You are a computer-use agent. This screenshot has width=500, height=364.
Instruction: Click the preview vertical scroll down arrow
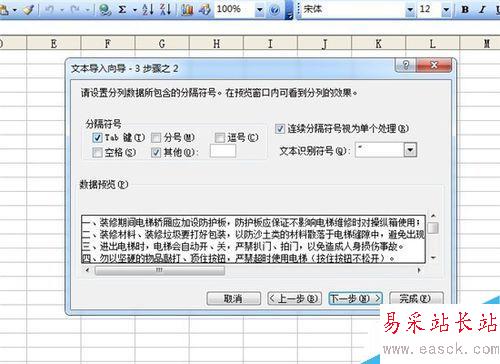(433, 258)
